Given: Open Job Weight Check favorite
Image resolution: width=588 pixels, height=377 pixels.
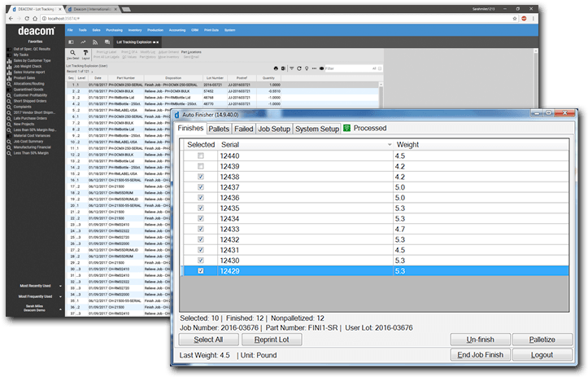Looking at the screenshot, I should 28,67.
